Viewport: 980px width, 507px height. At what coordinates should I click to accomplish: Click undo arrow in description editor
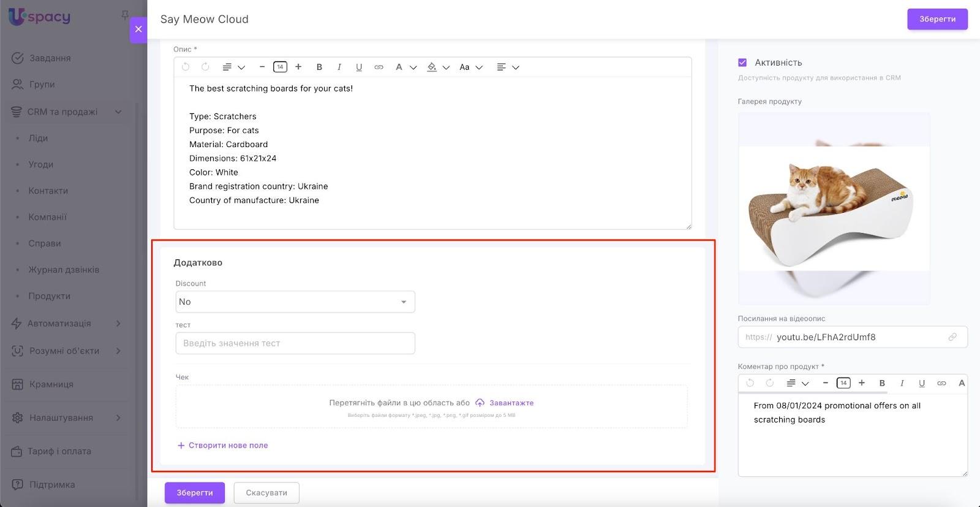pyautogui.click(x=186, y=67)
